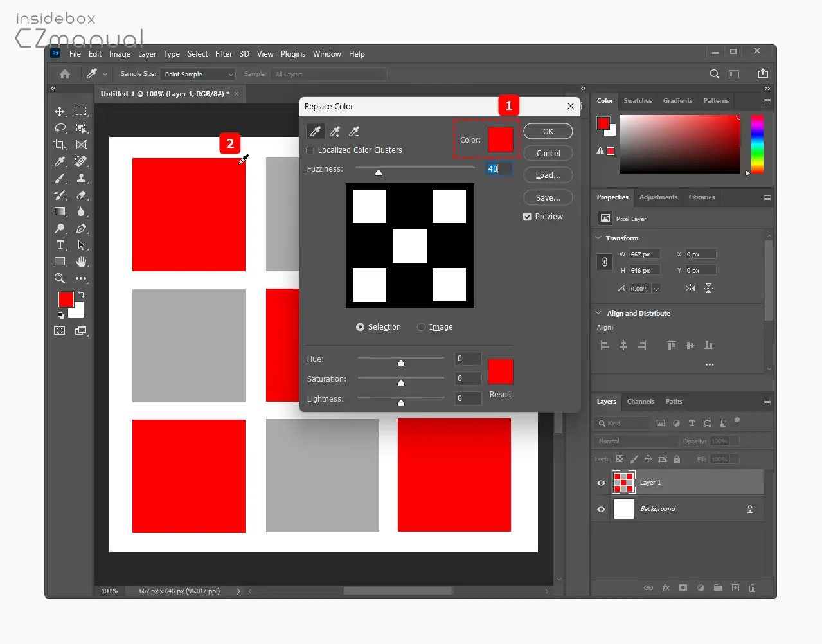The height and width of the screenshot is (644, 822).
Task: Select the Zoom tool
Action: click(60, 278)
